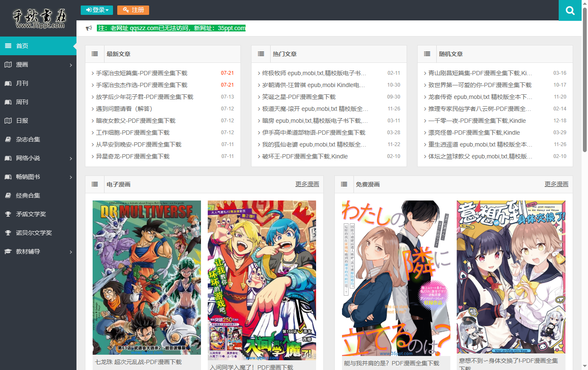588x370 pixels.
Task: Click the trophy icon next to 矛盾文学奖
Action: pos(8,214)
